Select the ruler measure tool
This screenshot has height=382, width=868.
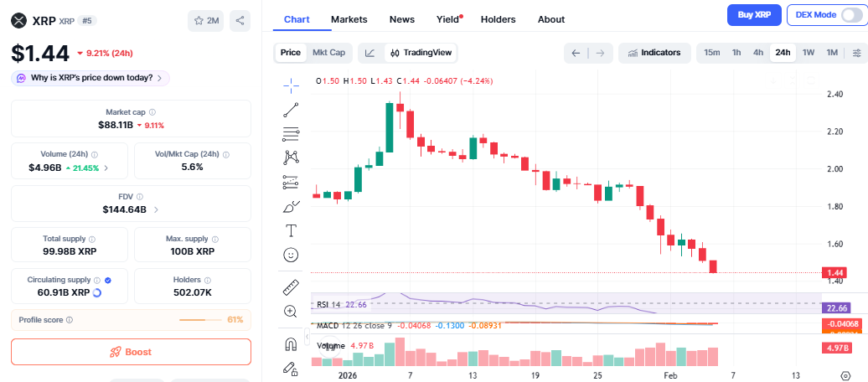click(x=291, y=287)
